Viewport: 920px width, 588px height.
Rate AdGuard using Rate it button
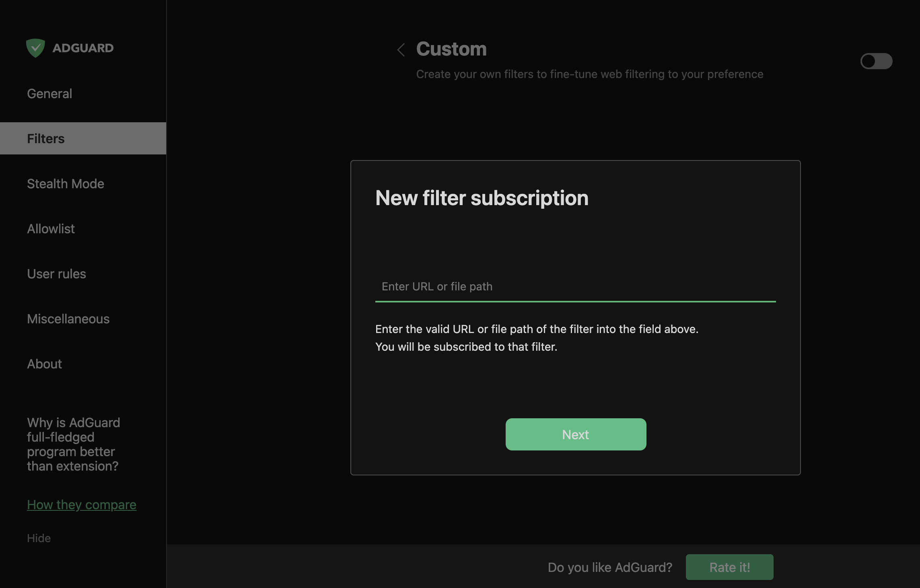click(x=730, y=567)
